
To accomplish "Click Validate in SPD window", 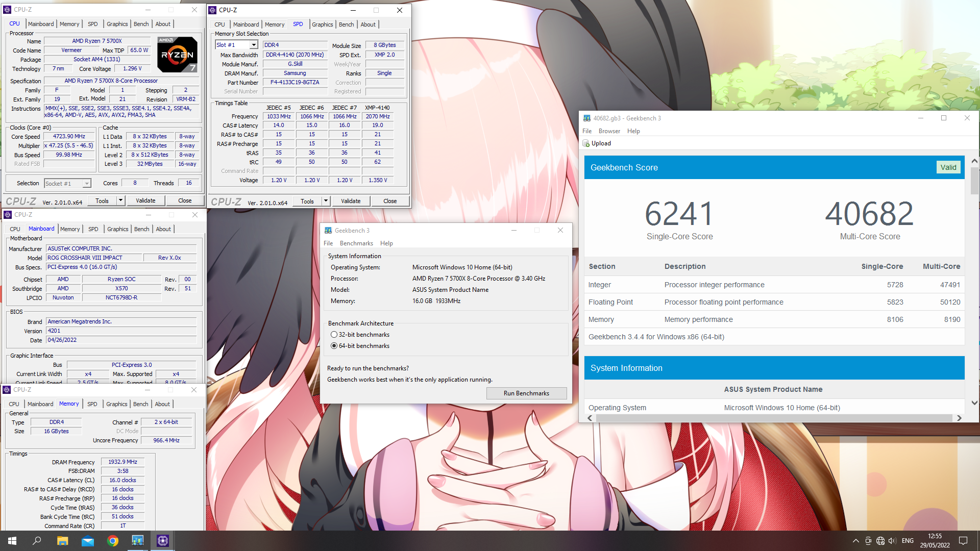I will click(x=351, y=201).
